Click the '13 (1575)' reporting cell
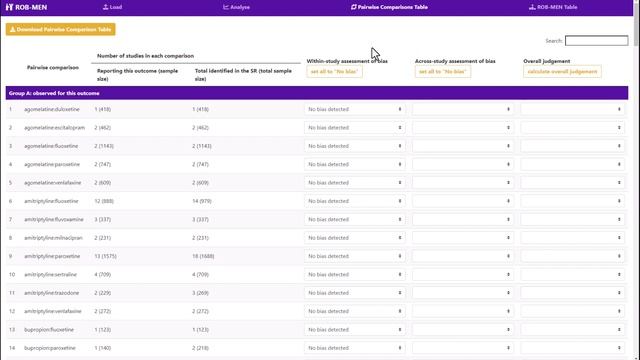This screenshot has height=360, width=640. [105, 256]
